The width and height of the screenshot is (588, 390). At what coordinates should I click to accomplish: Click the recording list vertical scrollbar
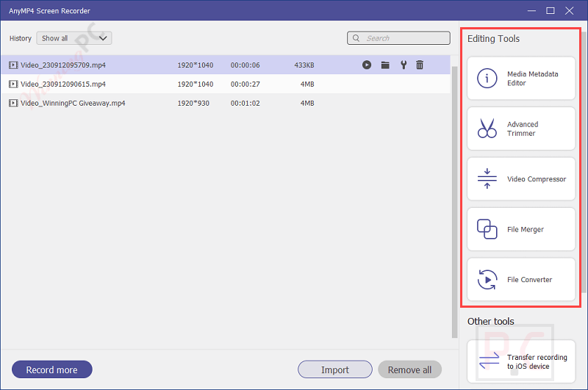[x=454, y=202]
